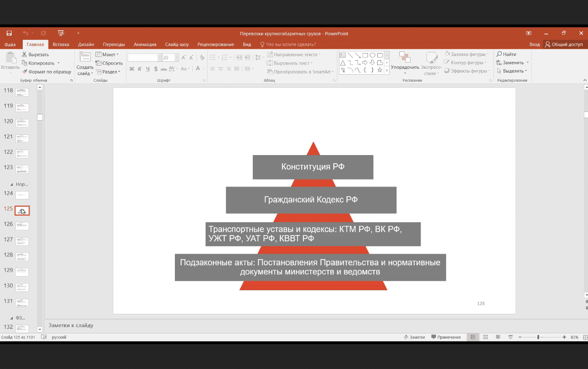The image size is (588, 369).
Task: Switch to the Анимация ribbon tab
Action: tap(145, 44)
